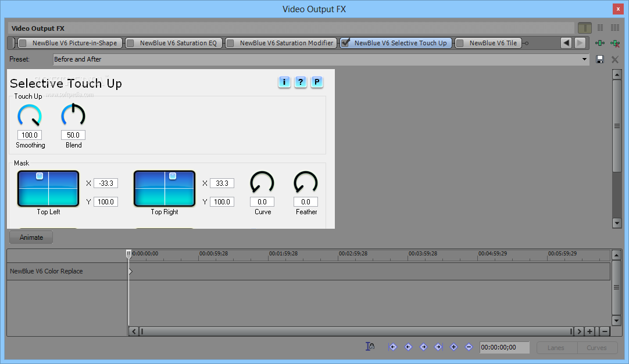629x364 pixels.
Task: Jump to the last keyframe
Action: coord(438,347)
